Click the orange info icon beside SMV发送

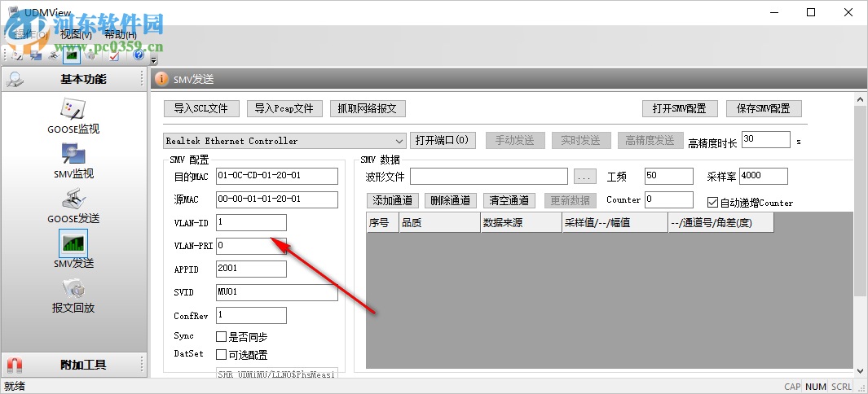(x=161, y=80)
